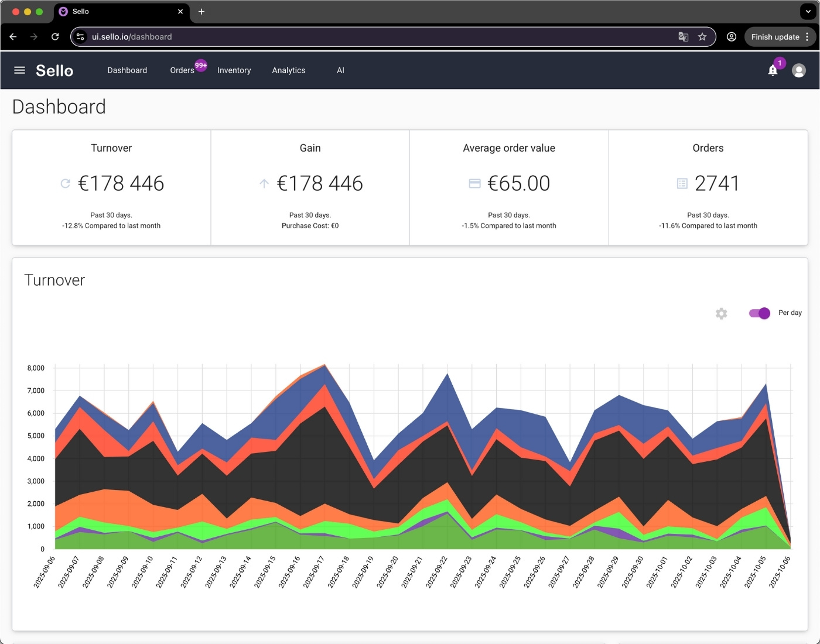Go to the Analytics menu item
Viewport: 820px width, 644px height.
tap(288, 70)
